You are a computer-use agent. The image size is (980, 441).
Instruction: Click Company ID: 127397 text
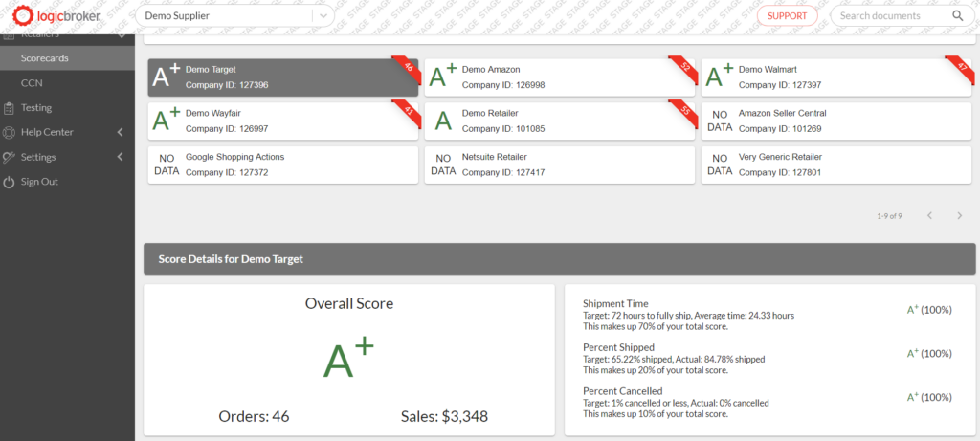coord(780,85)
